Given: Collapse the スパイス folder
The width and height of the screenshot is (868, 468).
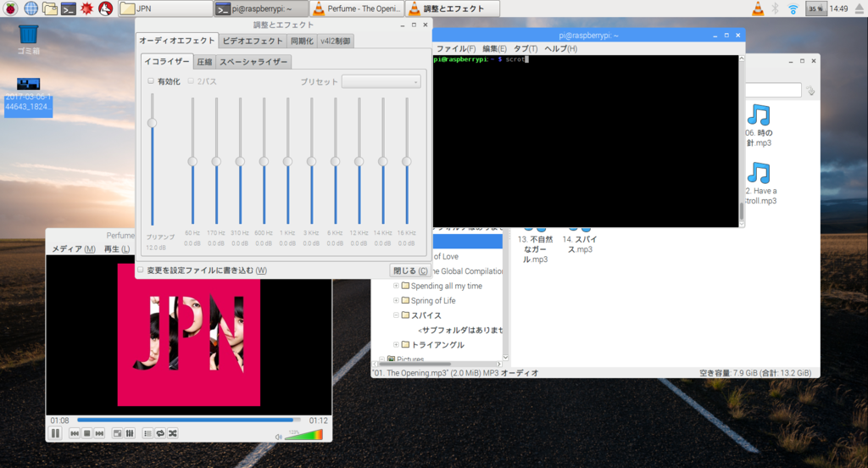Looking at the screenshot, I should tap(396, 315).
